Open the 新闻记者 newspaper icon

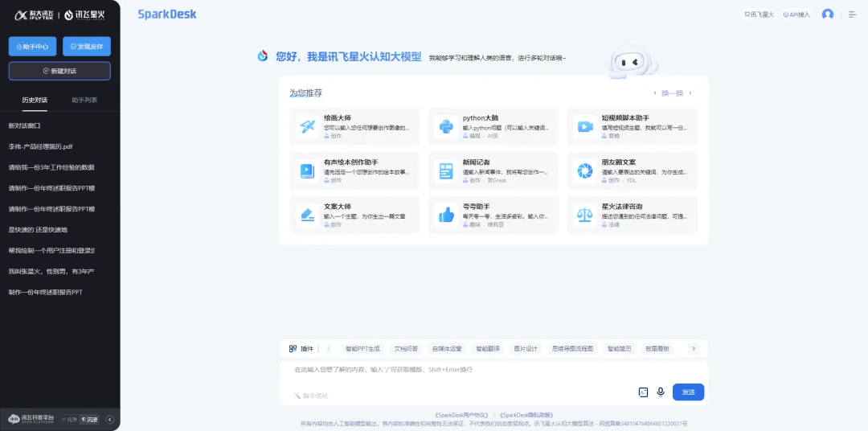446,170
